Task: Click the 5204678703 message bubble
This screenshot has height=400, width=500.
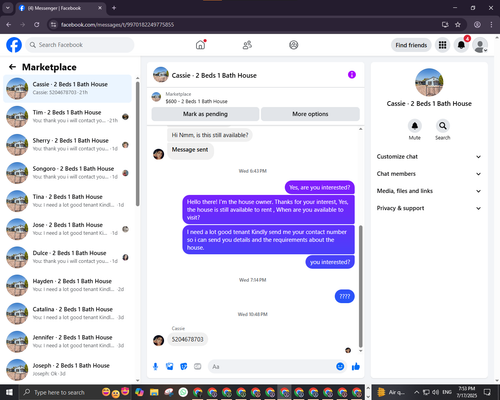Action: click(187, 339)
